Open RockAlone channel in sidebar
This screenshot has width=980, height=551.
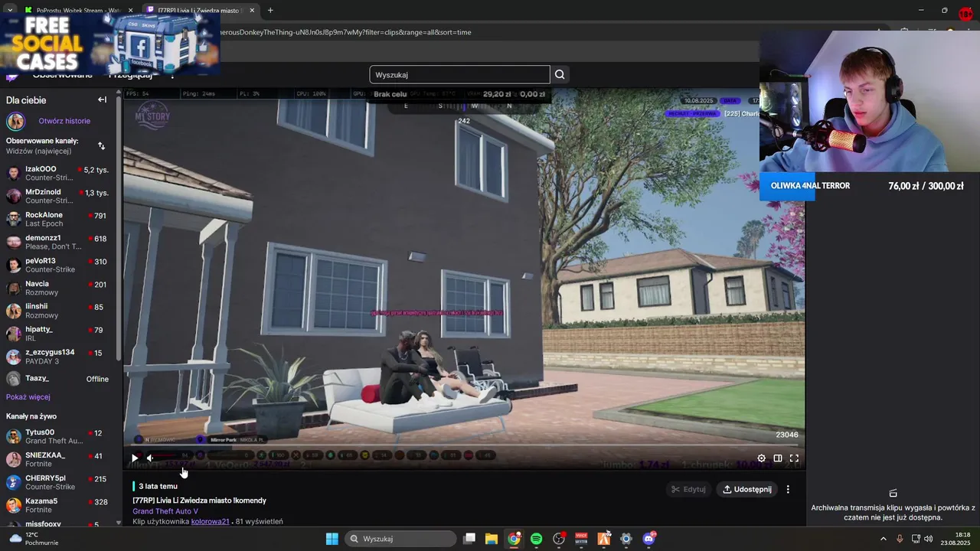coord(58,219)
